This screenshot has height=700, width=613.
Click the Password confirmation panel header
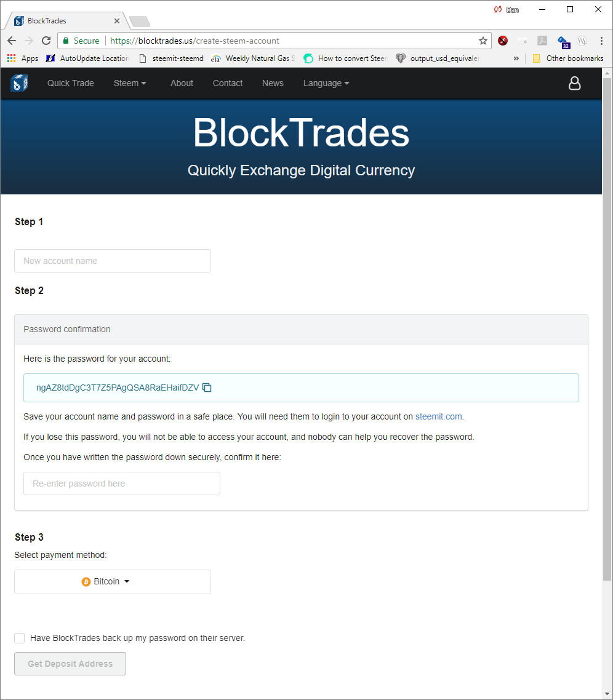[x=301, y=330]
